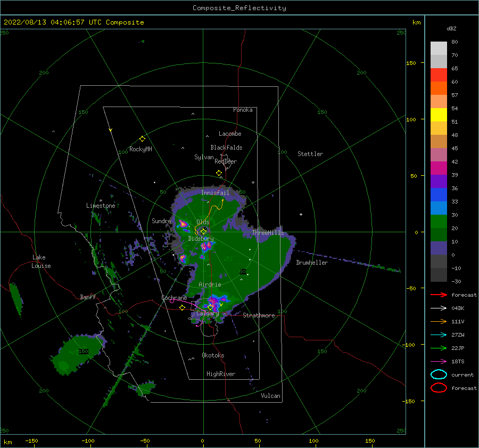
Task: Click the Stettler label
Action: 310,154
